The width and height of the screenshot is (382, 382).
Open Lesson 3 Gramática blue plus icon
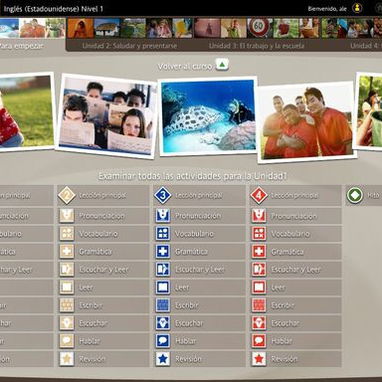click(163, 252)
